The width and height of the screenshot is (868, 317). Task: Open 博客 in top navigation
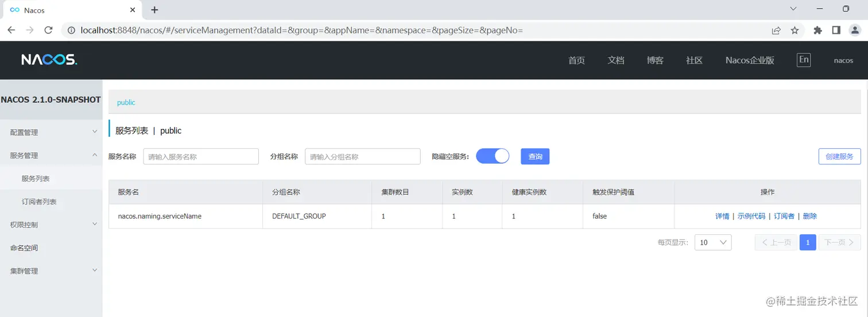(x=655, y=60)
